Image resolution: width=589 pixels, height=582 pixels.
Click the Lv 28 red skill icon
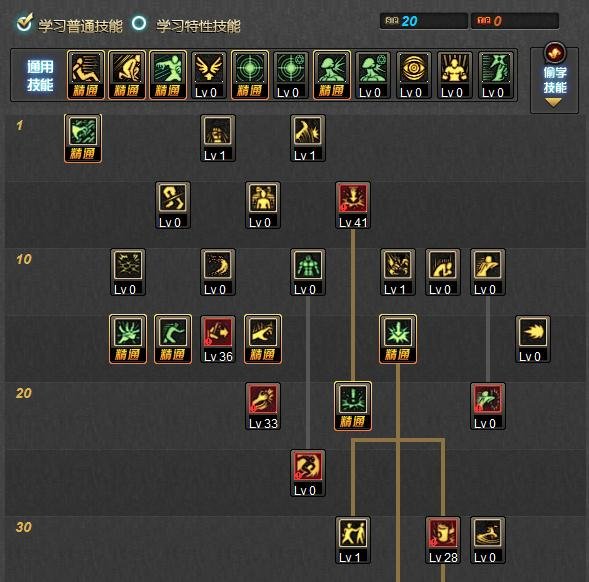point(443,540)
